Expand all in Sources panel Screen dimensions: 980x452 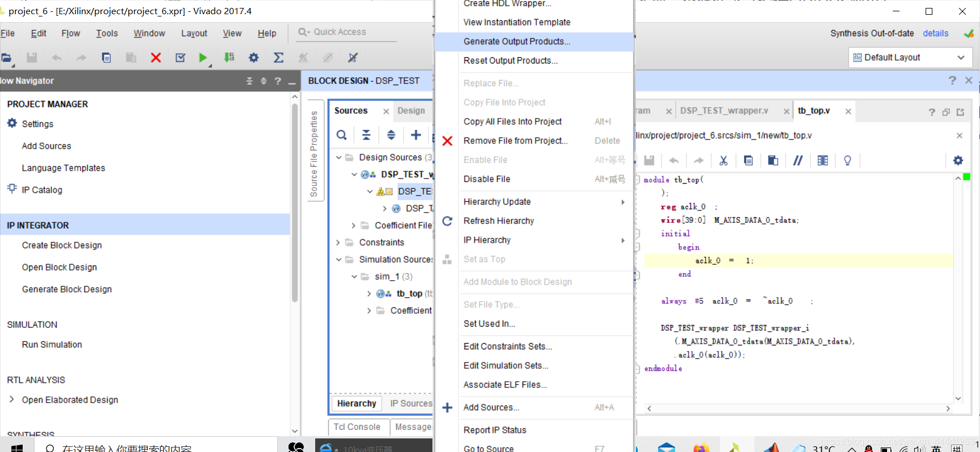tap(391, 135)
